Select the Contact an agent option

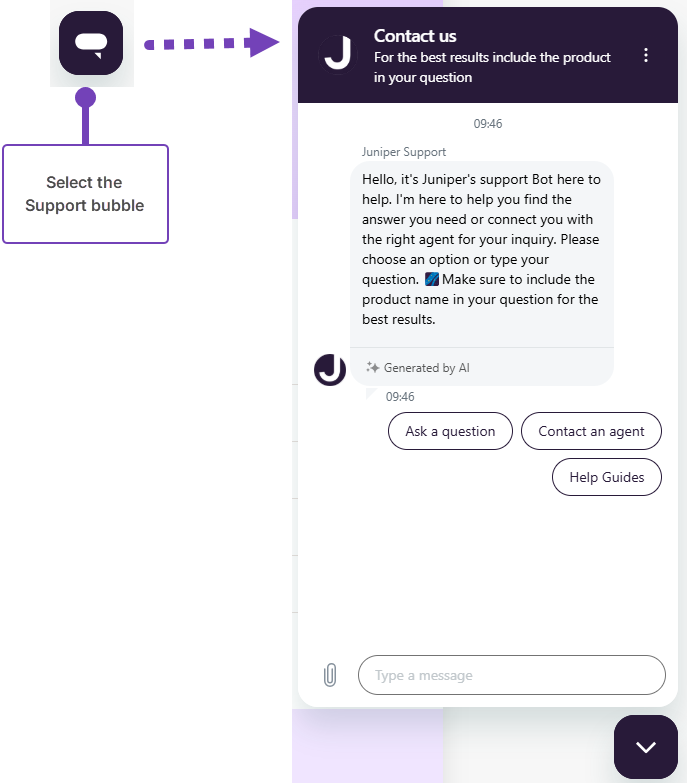coord(591,431)
